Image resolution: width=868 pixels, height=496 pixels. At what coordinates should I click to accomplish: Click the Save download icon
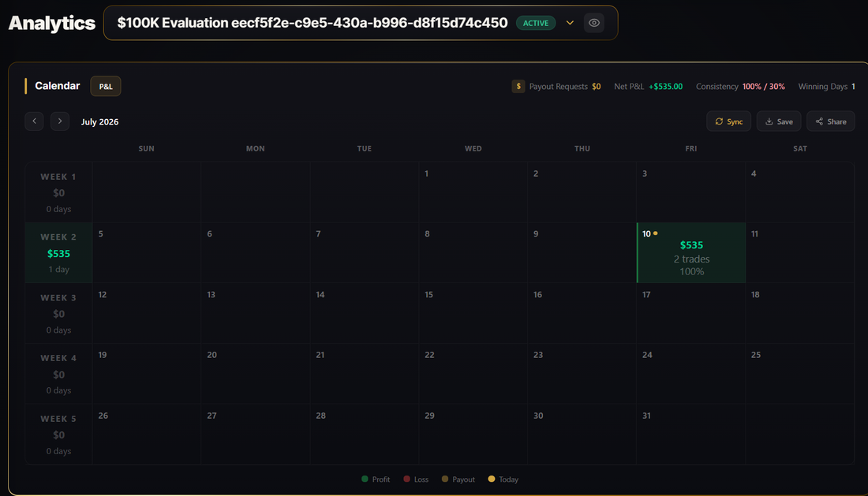(769, 121)
